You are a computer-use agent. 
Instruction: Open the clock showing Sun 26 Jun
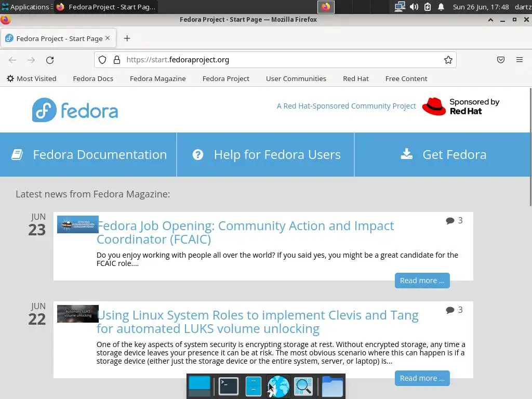pos(481,7)
